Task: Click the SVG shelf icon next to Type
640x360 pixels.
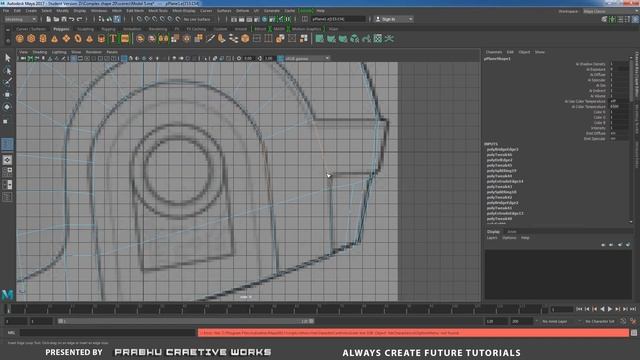Action: (125, 39)
